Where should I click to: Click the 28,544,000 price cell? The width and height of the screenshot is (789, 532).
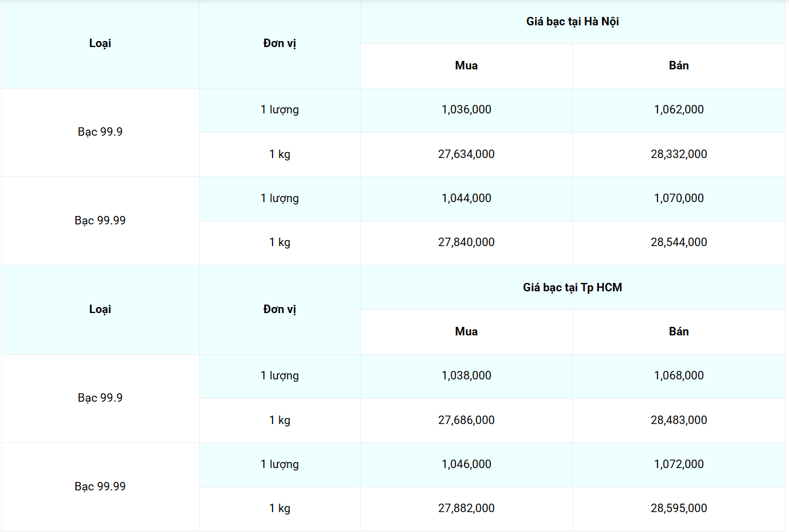[679, 242]
